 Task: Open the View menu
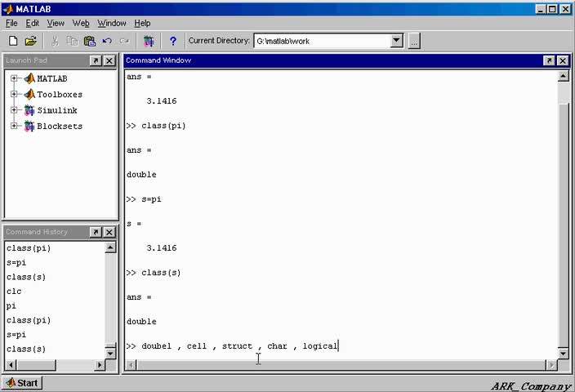point(56,24)
